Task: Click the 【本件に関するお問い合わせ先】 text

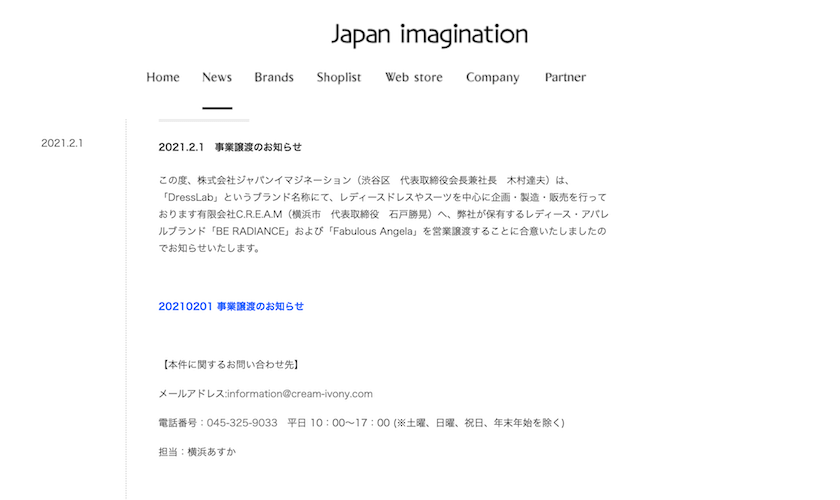Action: pyautogui.click(x=230, y=365)
